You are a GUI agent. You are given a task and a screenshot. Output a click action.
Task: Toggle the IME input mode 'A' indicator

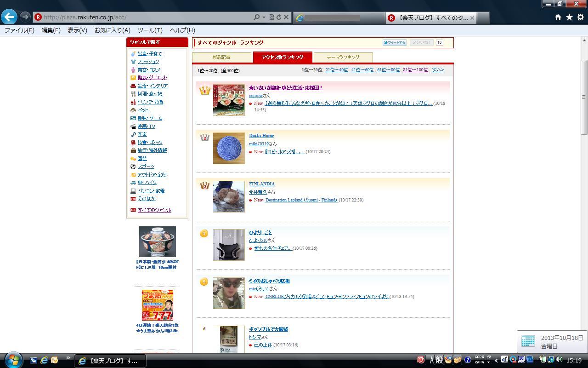(432, 360)
